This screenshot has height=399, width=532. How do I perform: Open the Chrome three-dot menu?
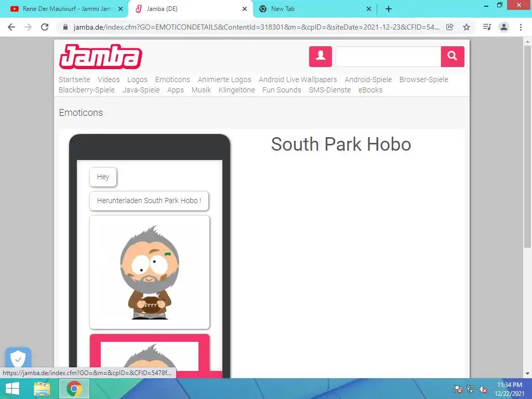coord(521,27)
